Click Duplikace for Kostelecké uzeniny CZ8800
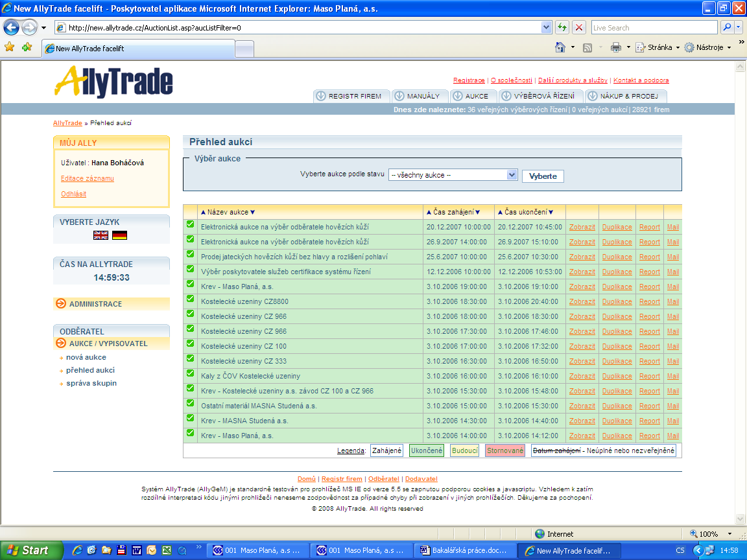747x560 pixels. click(x=617, y=301)
